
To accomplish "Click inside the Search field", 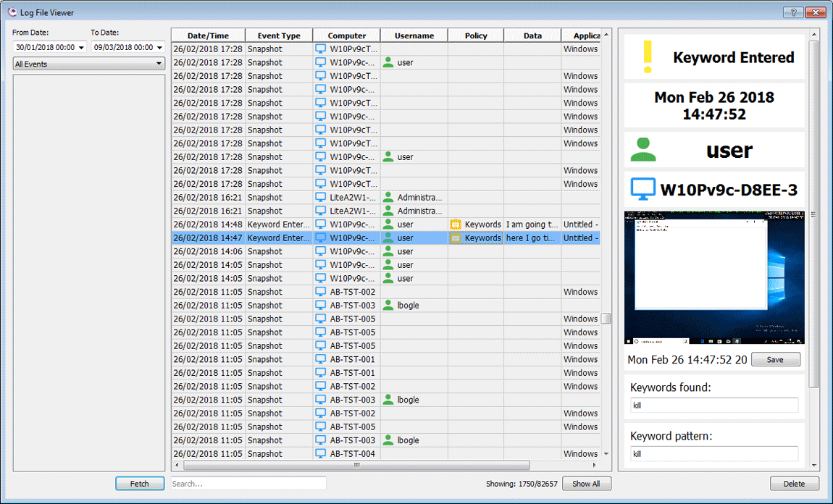I will tap(248, 483).
